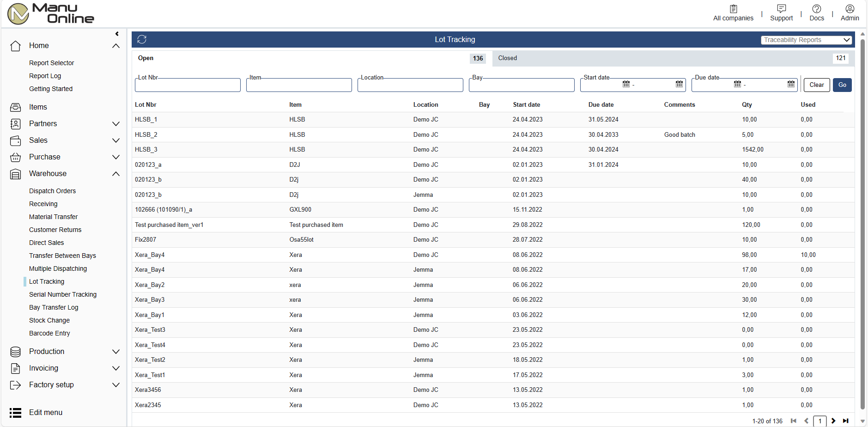
Task: Expand the Partners menu section
Action: click(116, 124)
